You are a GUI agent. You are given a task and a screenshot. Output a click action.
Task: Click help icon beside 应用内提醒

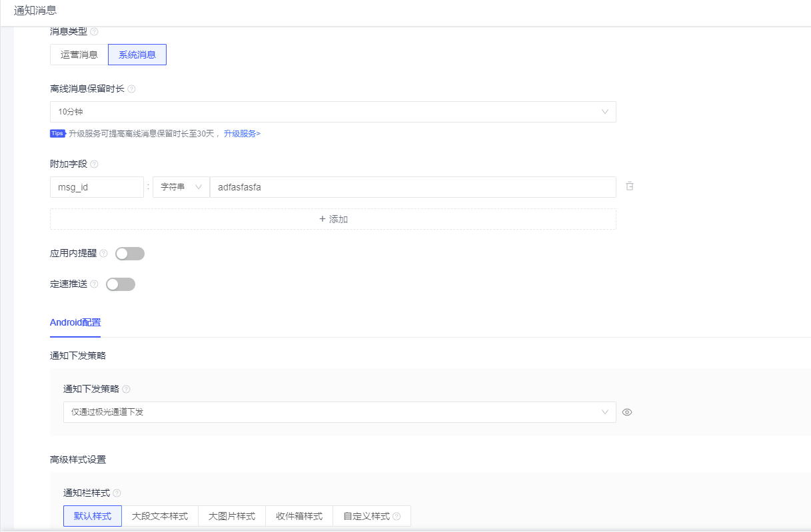(103, 254)
